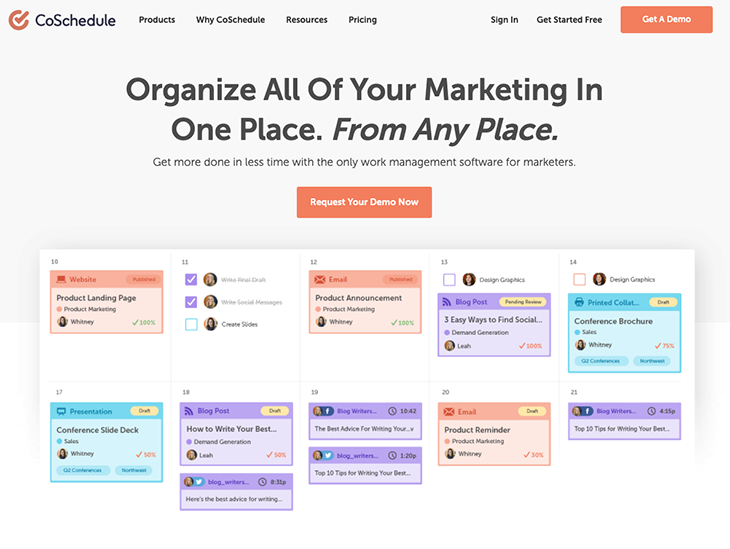Click the RSS icon on 3 Easy Ways card
The height and width of the screenshot is (549, 730).
point(446,302)
